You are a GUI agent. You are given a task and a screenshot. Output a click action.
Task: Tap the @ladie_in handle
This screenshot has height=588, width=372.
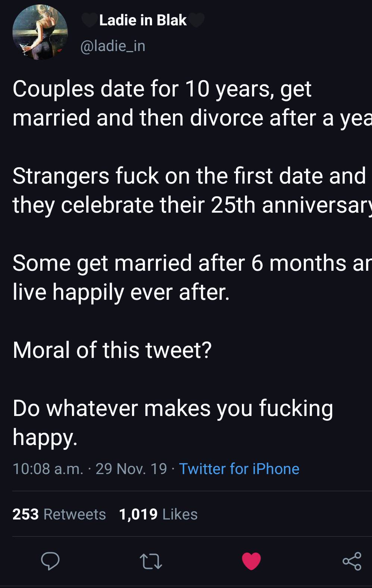[x=113, y=46]
